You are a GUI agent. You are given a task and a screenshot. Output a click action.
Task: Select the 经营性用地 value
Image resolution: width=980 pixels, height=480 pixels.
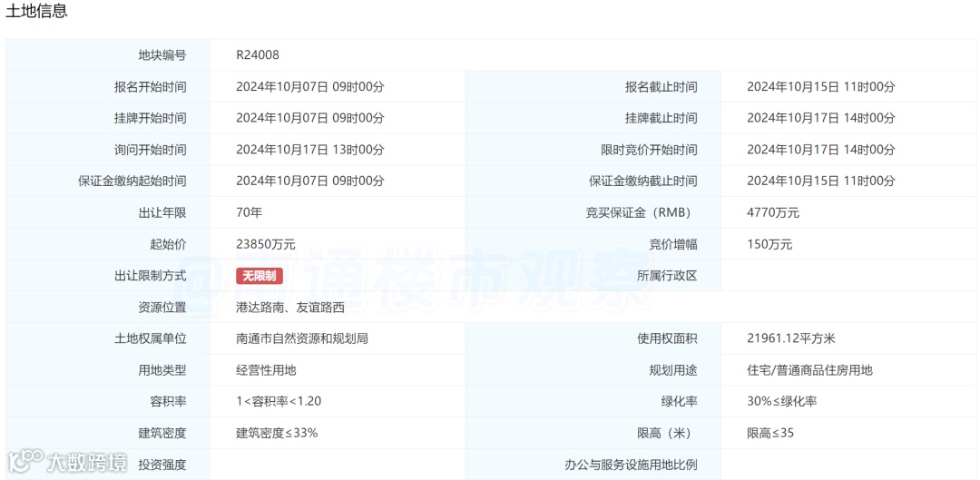[266, 370]
